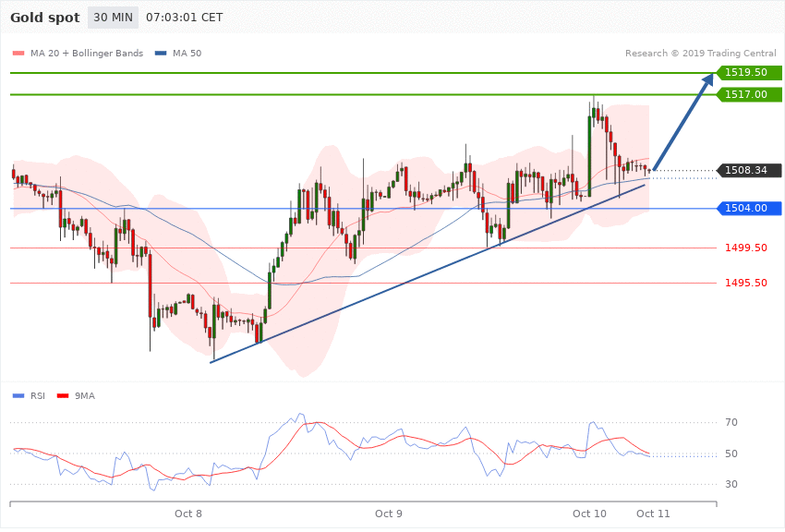Click the RSI indicator legend text
This screenshot has height=532, width=785.
(38, 396)
